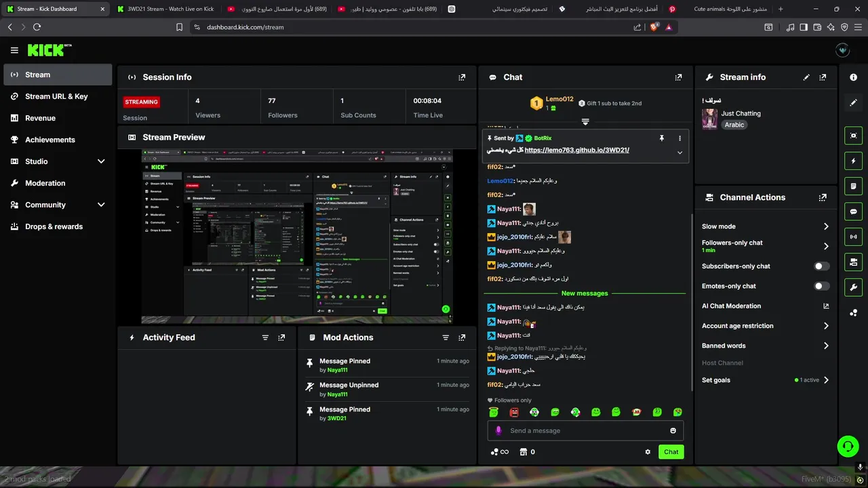Screen dimensions: 868x488
Task: Pop out the Session Info panel
Action: point(462,77)
